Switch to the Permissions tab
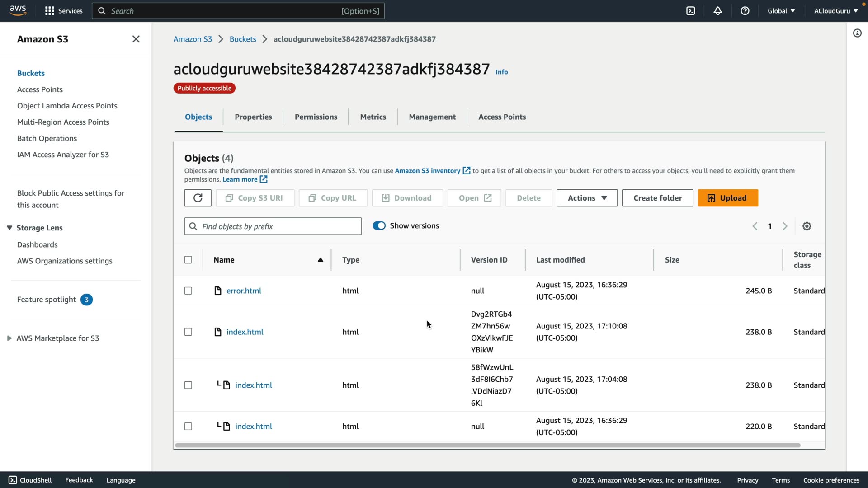Screen dimensions: 868x488 click(x=316, y=117)
